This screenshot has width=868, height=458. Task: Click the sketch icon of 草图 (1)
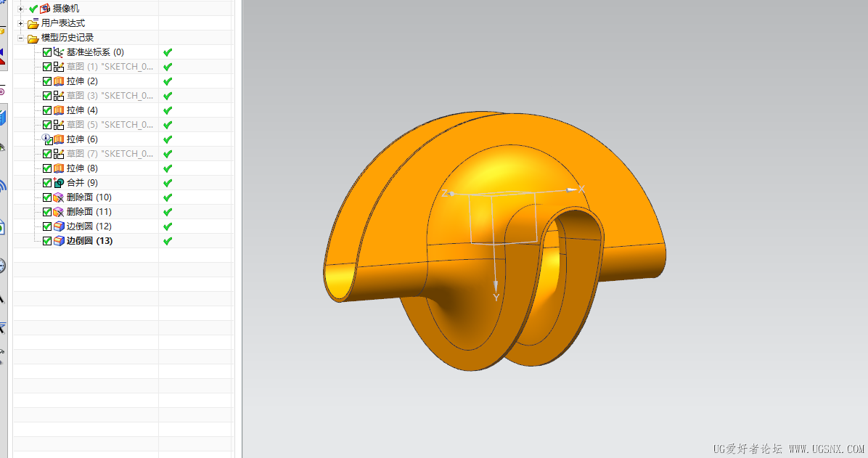59,67
